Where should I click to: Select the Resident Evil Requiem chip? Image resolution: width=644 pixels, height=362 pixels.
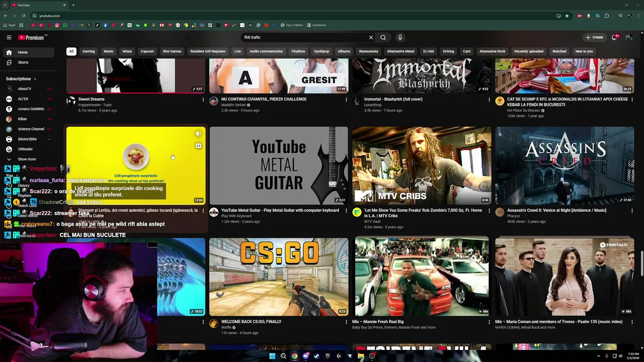click(x=208, y=51)
